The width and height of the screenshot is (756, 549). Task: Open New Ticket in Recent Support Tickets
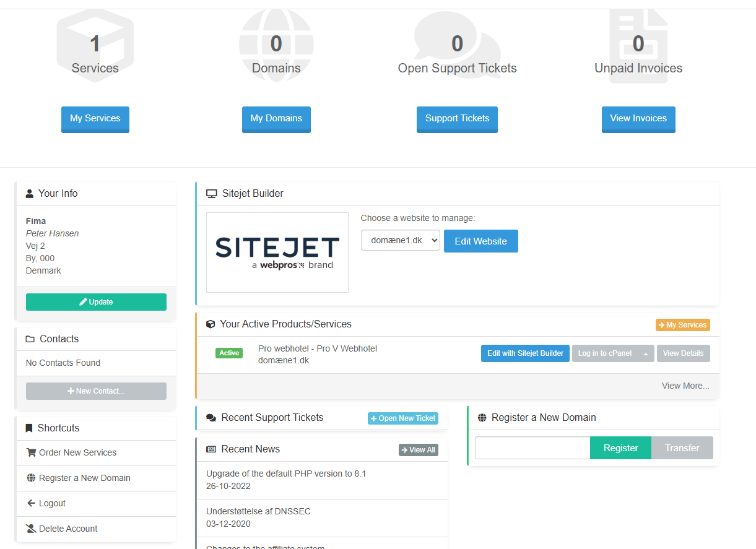click(402, 418)
